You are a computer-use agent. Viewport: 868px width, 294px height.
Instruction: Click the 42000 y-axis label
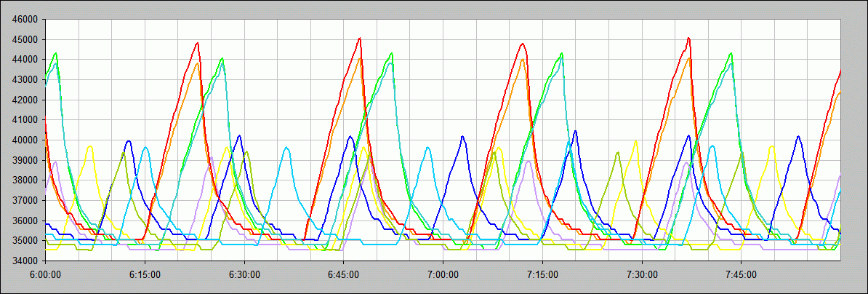click(x=24, y=100)
